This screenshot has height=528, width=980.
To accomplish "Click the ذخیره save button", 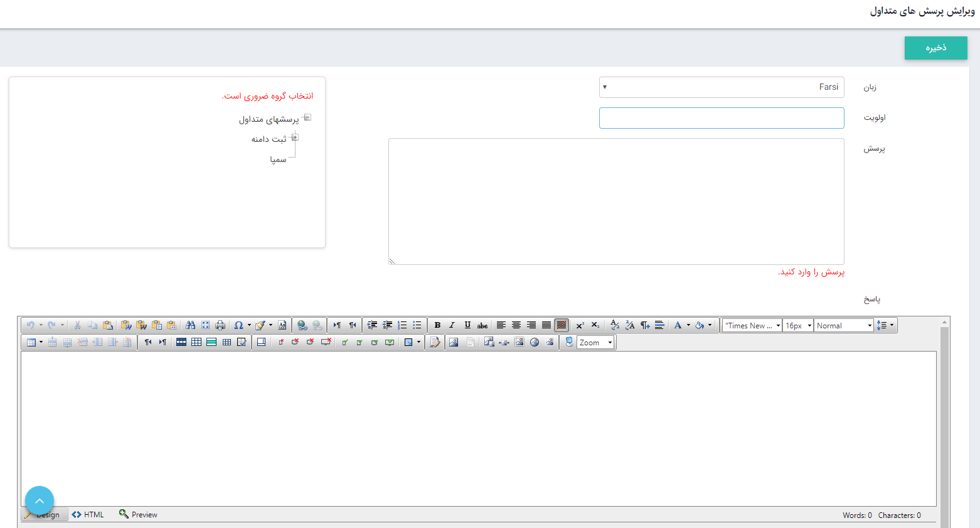I will pyautogui.click(x=935, y=48).
